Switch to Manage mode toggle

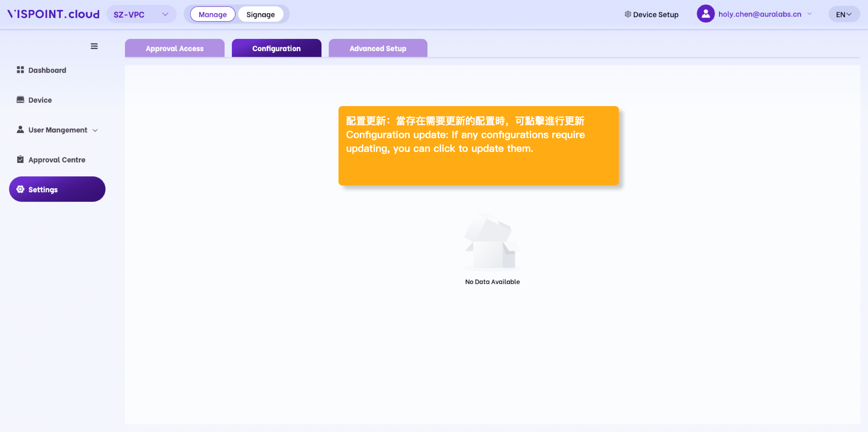212,15
